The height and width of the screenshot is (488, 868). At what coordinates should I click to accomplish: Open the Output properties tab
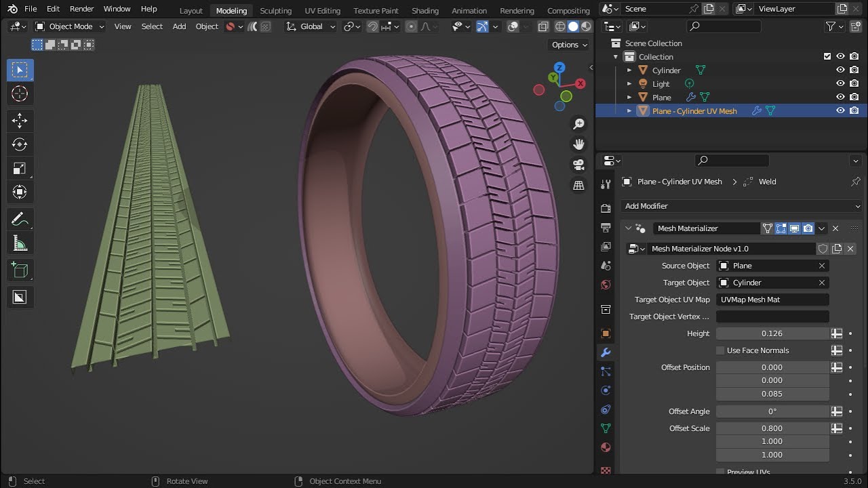pos(606,227)
